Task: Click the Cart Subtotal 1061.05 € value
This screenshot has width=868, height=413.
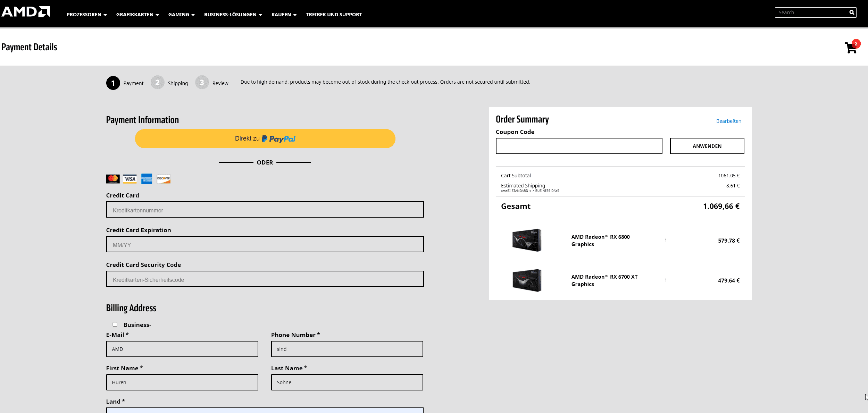Action: point(729,176)
